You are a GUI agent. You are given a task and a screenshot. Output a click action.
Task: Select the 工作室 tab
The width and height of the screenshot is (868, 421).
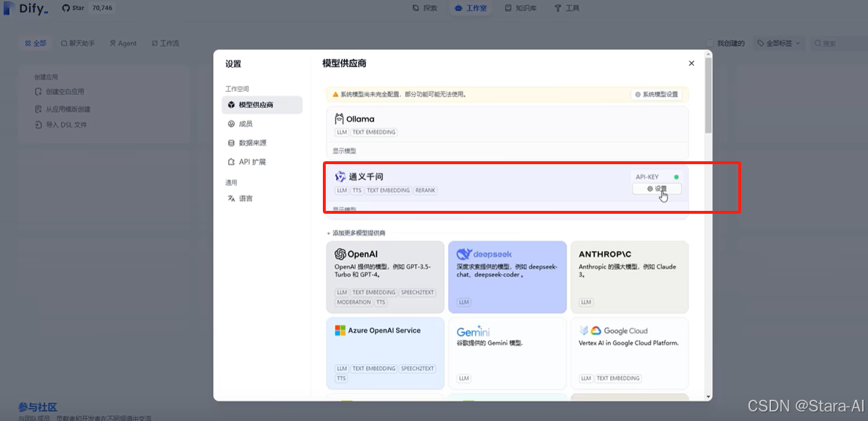coord(471,8)
